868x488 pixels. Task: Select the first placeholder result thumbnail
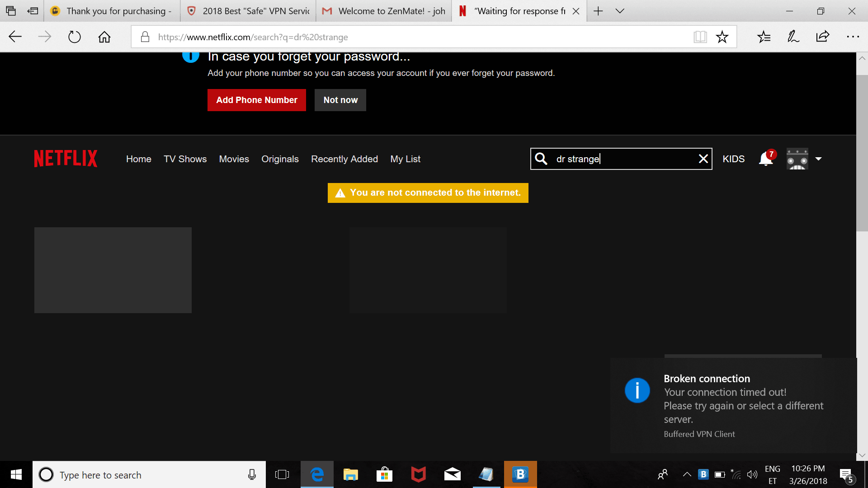pos(113,270)
